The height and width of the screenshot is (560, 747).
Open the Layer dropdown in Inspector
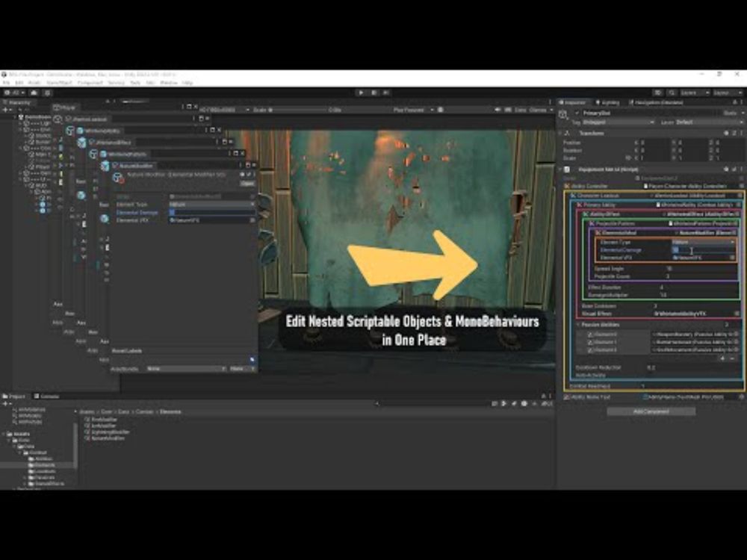tap(710, 122)
